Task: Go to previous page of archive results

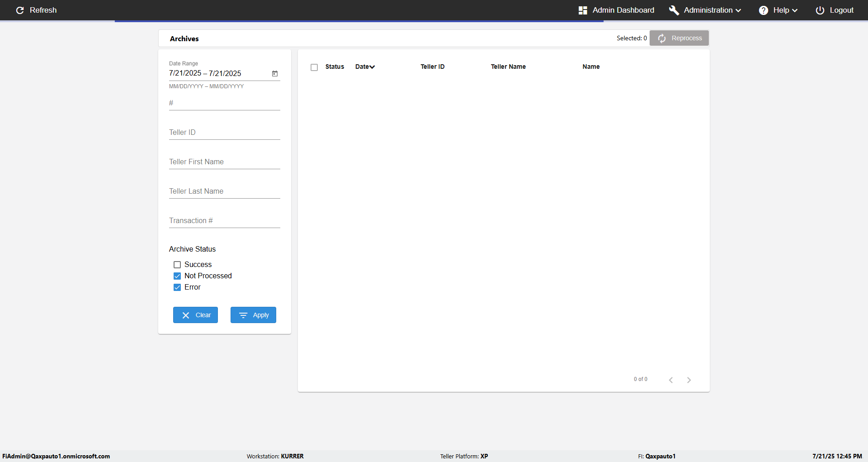Action: pyautogui.click(x=671, y=380)
